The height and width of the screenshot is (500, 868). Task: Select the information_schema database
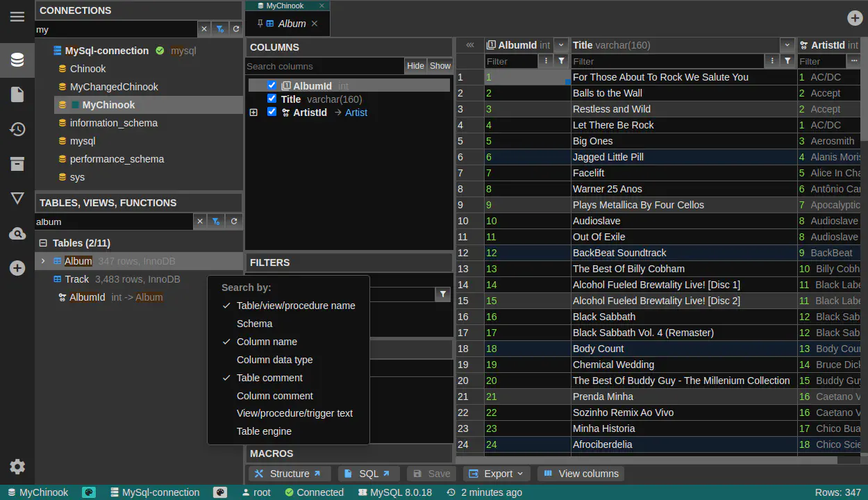114,123
